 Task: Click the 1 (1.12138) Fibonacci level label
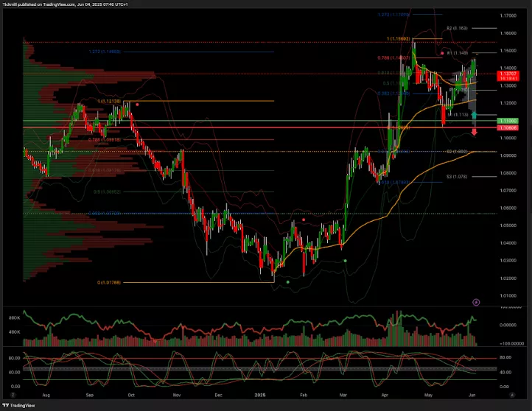(109, 100)
